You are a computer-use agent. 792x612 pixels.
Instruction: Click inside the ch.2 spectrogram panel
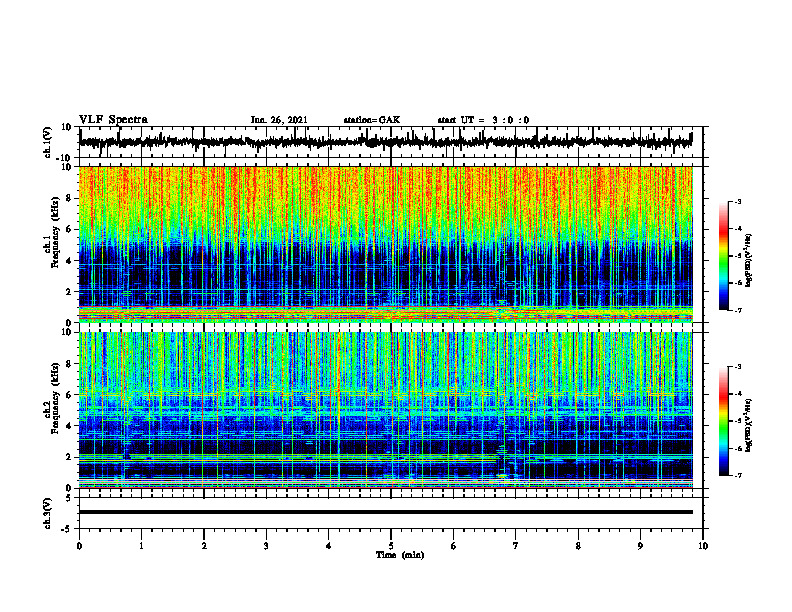point(386,410)
